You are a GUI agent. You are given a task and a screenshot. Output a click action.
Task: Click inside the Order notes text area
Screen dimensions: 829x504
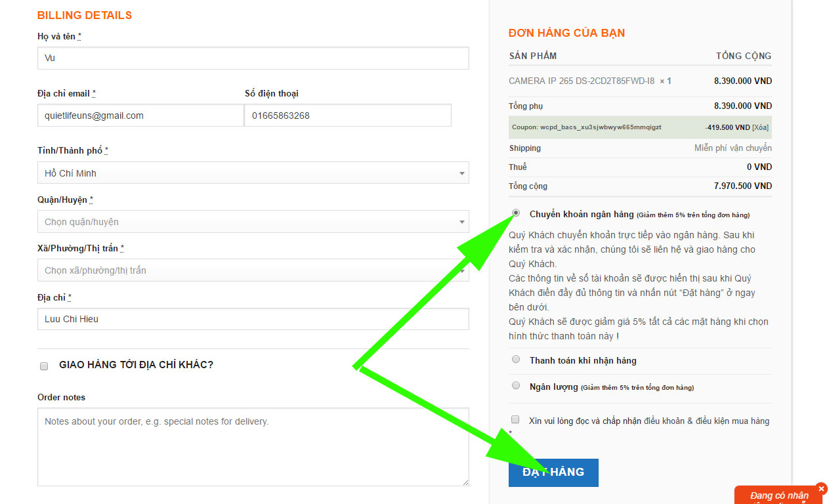pos(253,446)
